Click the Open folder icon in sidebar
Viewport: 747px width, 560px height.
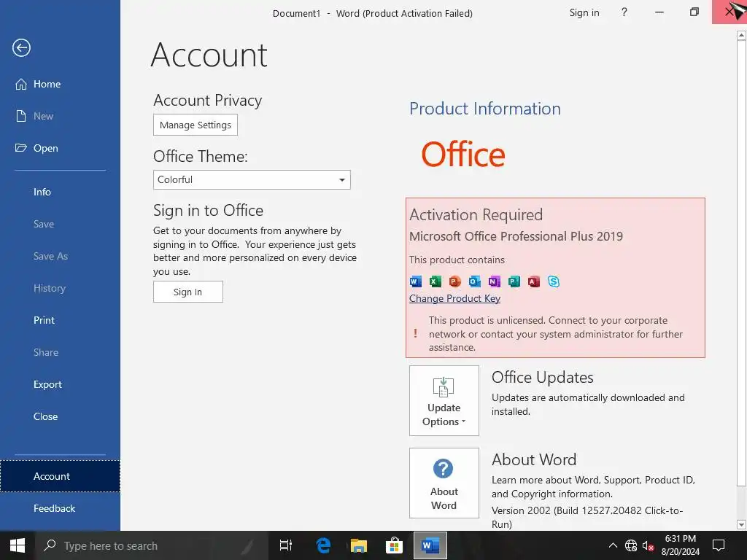coord(21,148)
